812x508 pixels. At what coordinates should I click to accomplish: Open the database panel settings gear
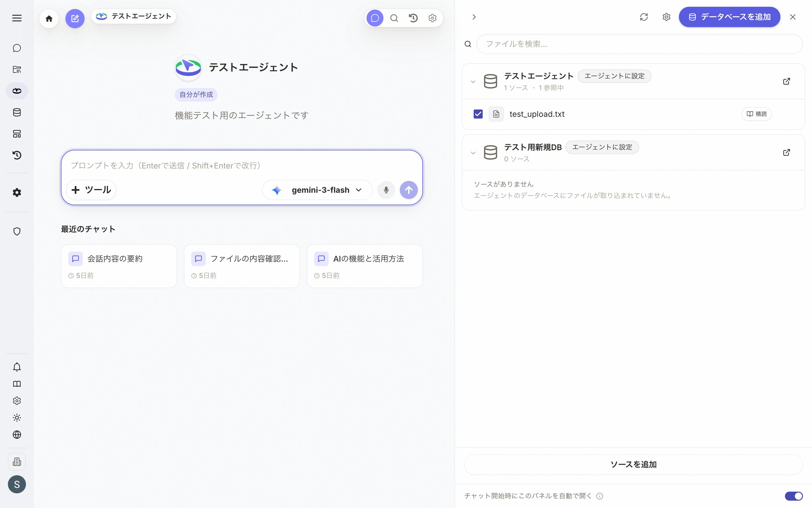667,17
